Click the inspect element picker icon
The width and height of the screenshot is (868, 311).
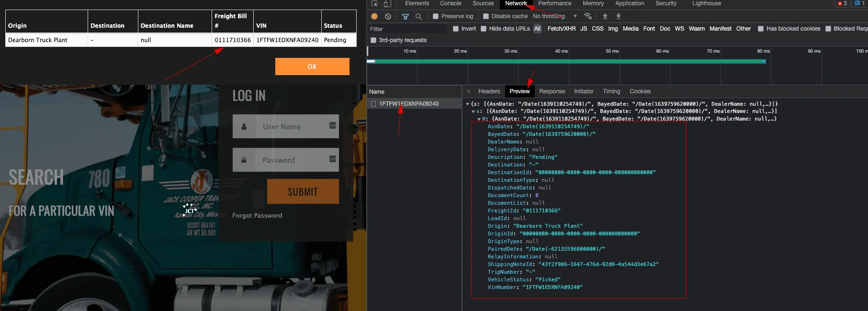pos(374,4)
